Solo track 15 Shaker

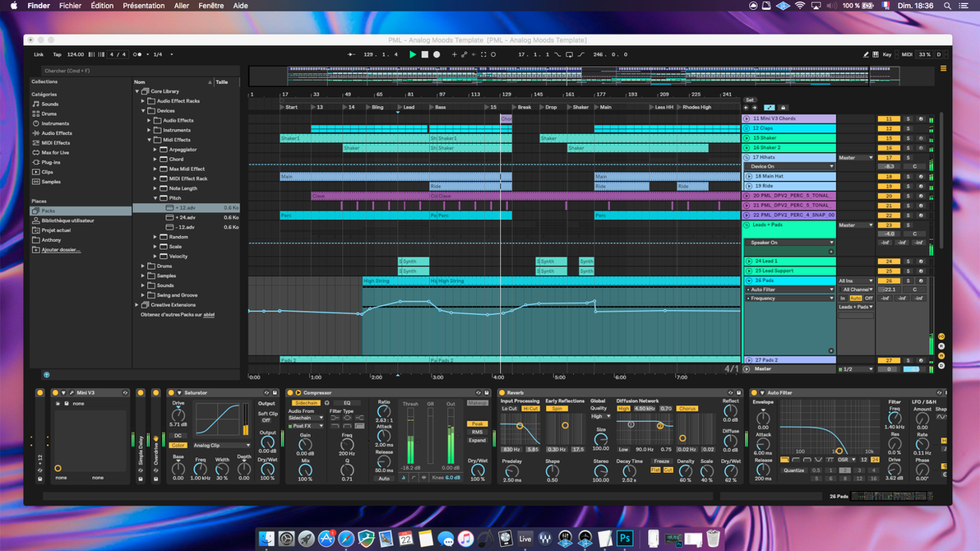908,139
